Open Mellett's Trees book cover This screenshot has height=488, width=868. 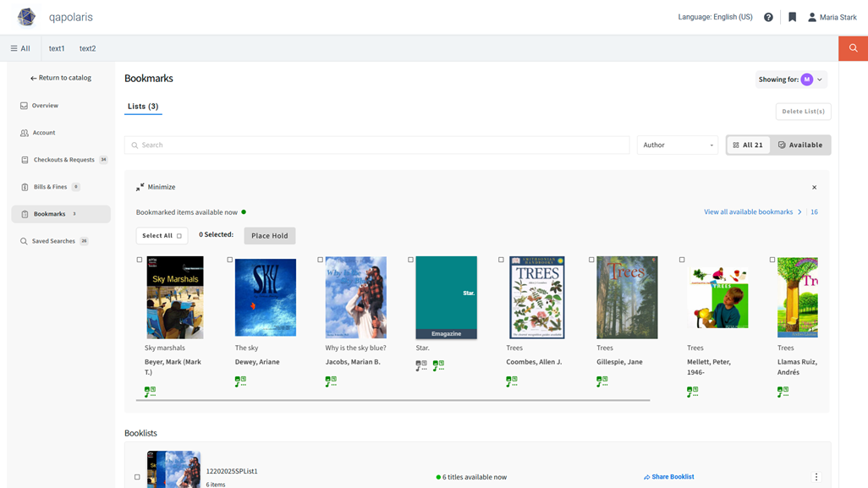click(x=718, y=298)
